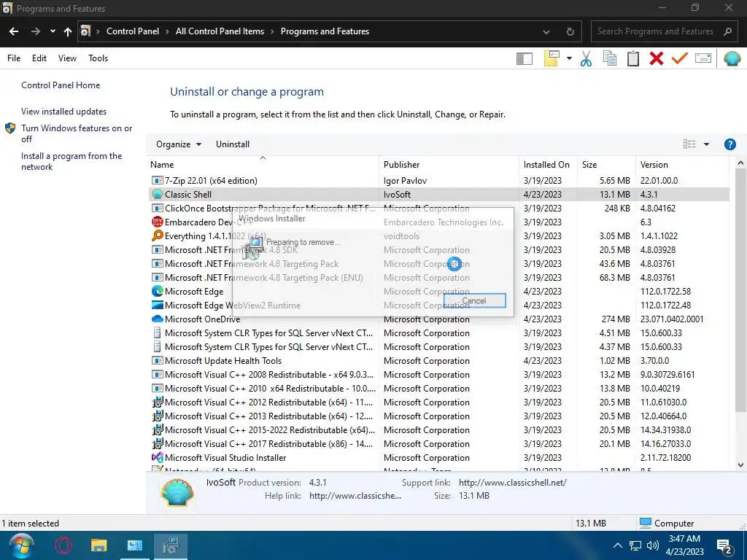
Task: Click the Everything search program icon
Action: click(x=157, y=236)
